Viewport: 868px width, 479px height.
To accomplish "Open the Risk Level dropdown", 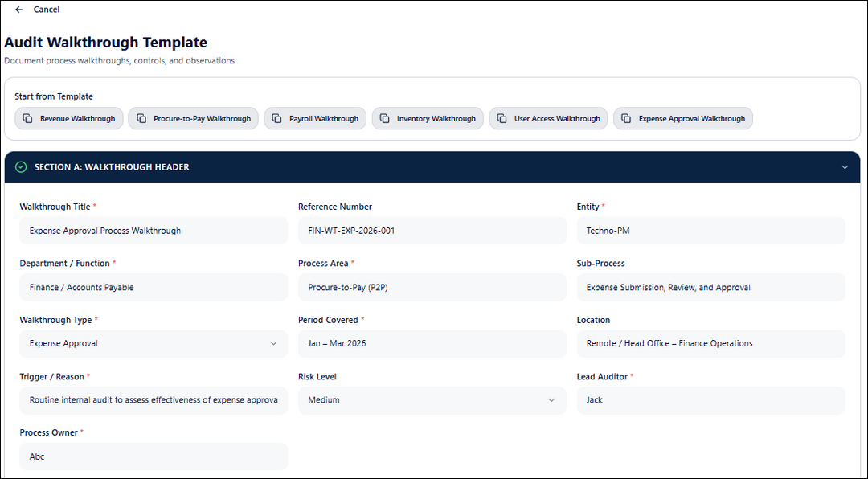I will coord(432,399).
